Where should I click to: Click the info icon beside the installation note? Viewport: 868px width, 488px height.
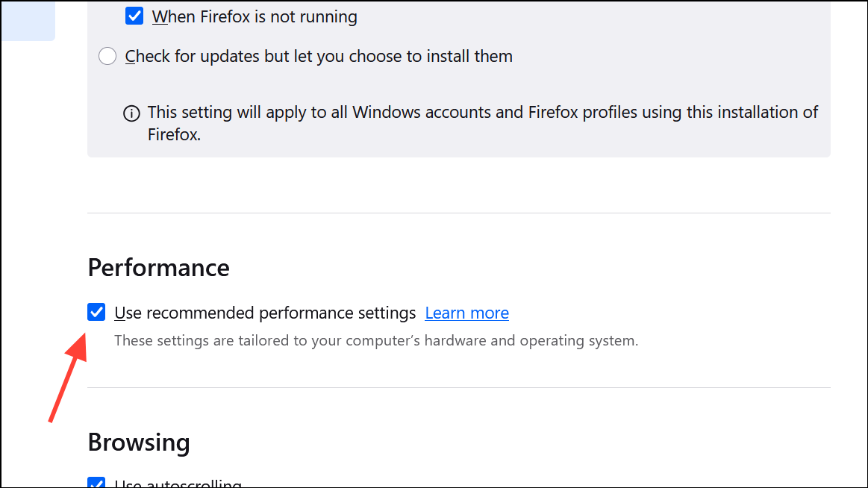click(x=131, y=113)
